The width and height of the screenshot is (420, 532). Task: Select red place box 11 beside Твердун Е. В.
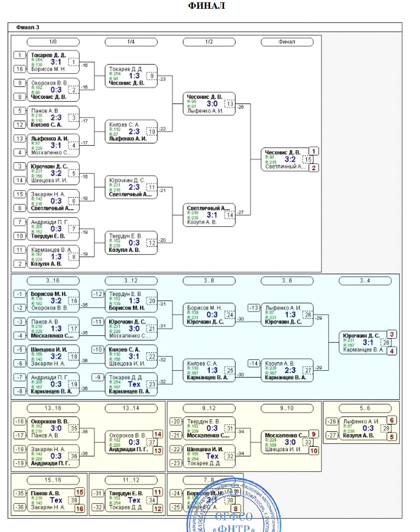pos(158,492)
